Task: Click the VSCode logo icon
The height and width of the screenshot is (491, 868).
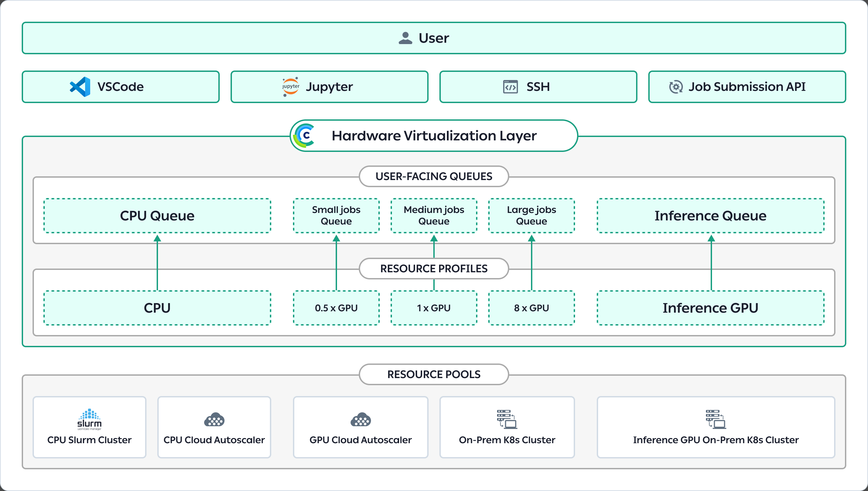Action: coord(80,87)
